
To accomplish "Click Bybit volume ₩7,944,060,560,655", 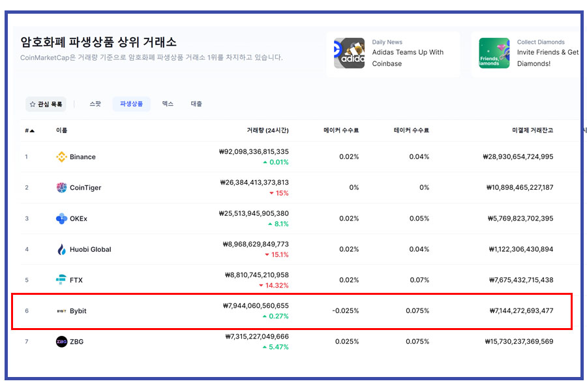I will (x=256, y=305).
